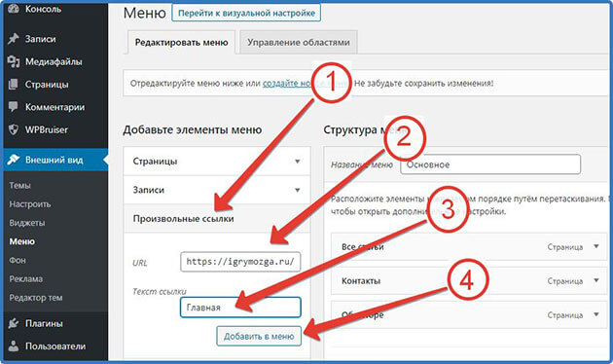Click the Добавить в меню button
The height and width of the screenshot is (364, 613).
(259, 336)
